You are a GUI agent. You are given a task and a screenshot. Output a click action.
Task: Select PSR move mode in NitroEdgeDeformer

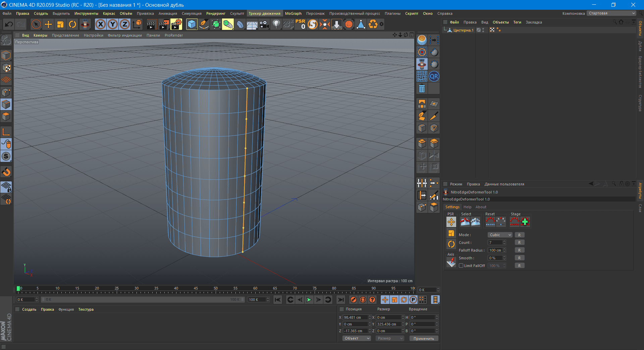pos(451,222)
